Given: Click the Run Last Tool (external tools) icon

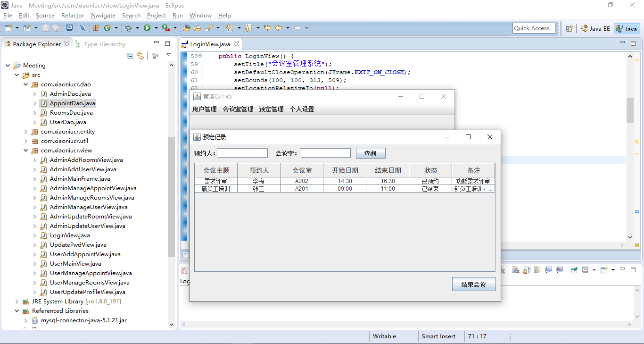Looking at the screenshot, I should tap(166, 28).
